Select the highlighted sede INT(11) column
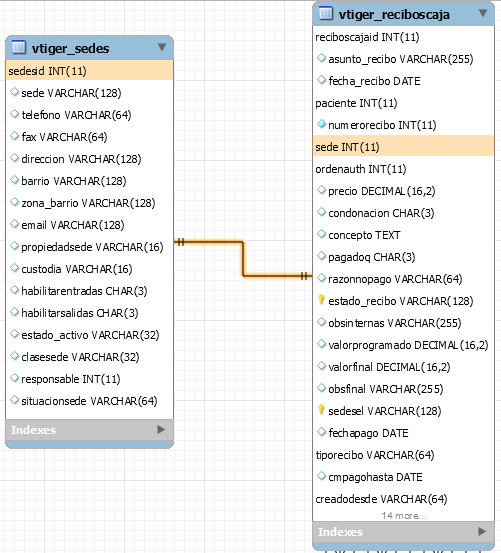Screen dimensions: 501x553 [403, 146]
